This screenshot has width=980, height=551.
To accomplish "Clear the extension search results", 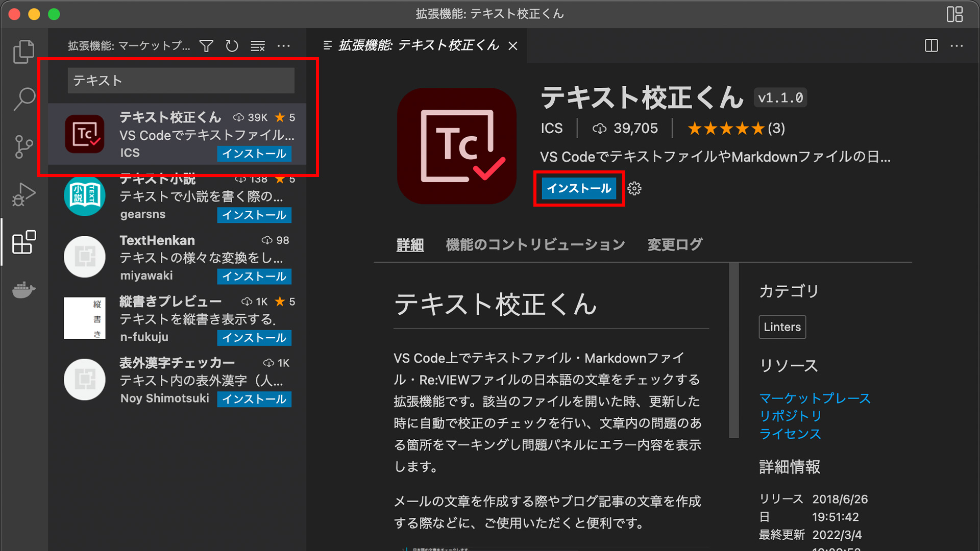I will point(257,45).
